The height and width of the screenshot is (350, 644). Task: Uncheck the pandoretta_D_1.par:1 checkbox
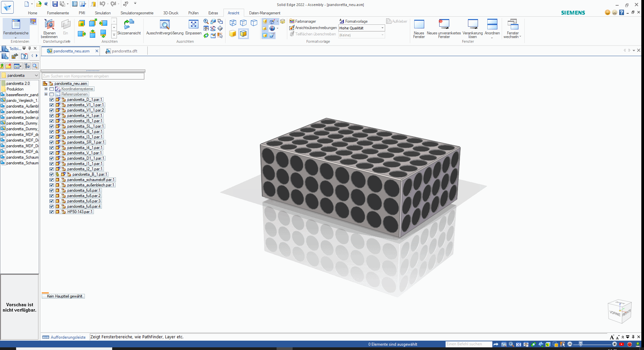click(52, 100)
